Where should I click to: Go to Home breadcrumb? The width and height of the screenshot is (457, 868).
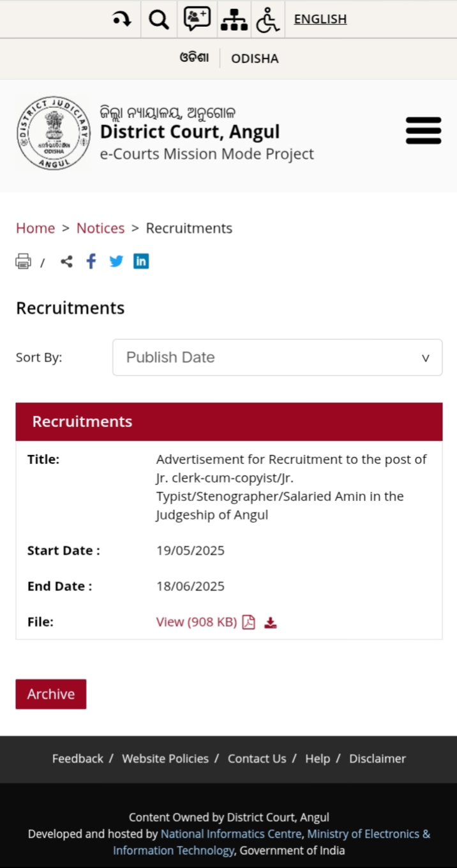coord(36,228)
